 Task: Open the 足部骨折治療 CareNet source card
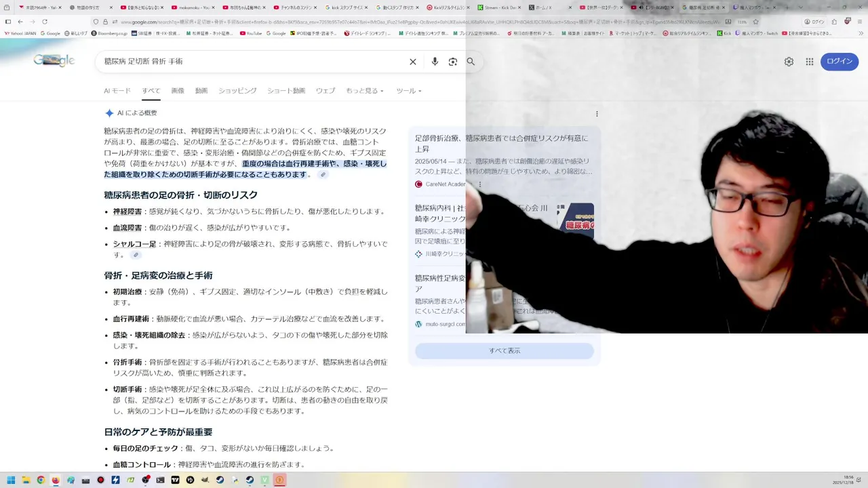[x=504, y=161]
